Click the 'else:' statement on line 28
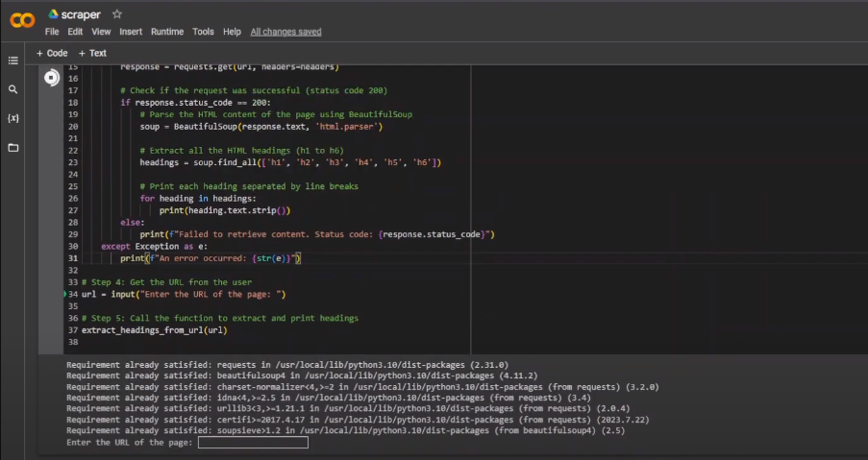The width and height of the screenshot is (868, 460). (133, 222)
